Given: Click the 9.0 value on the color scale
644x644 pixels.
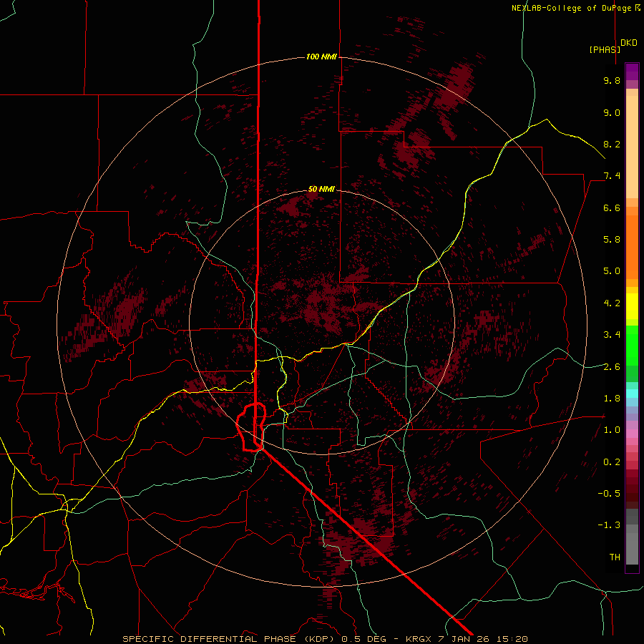Looking at the screenshot, I should (612, 112).
